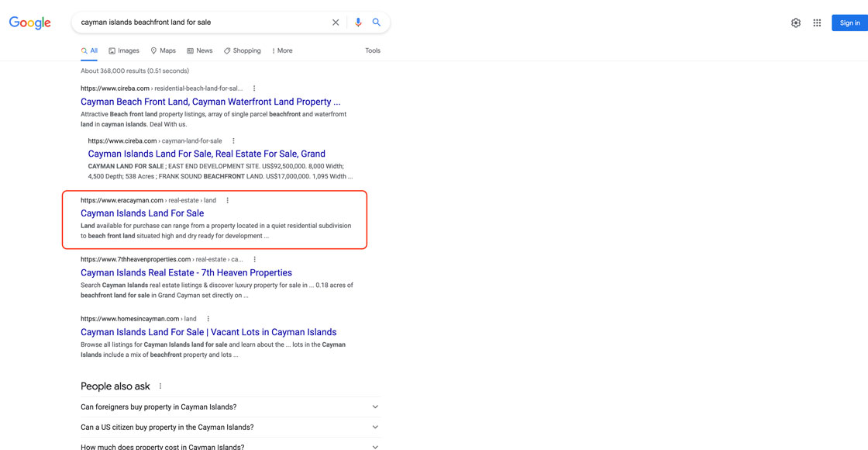
Task: Click the www.homesincayman.com URL breadcrumb
Action: pyautogui.click(x=139, y=319)
